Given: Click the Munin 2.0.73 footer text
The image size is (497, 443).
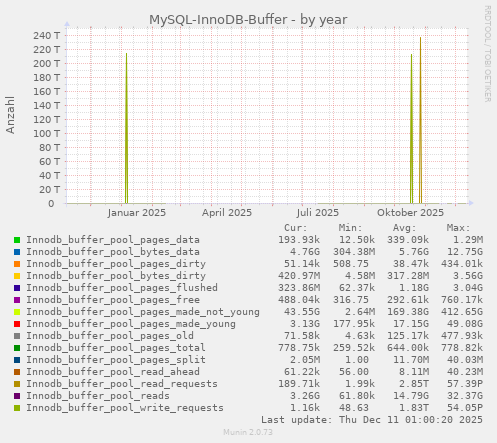Looking at the screenshot, I should click(x=248, y=432).
